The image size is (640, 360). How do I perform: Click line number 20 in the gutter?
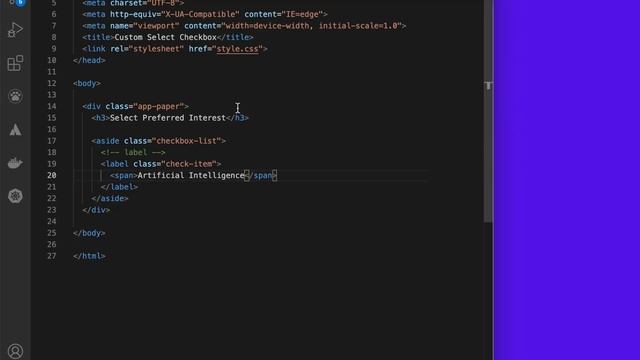tap(51, 176)
